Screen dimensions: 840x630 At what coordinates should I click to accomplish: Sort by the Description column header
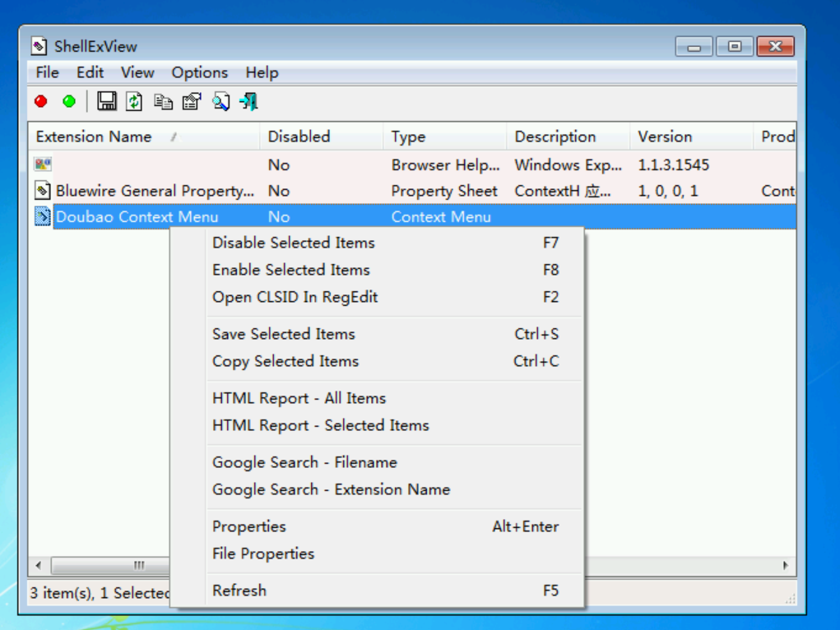coord(568,137)
